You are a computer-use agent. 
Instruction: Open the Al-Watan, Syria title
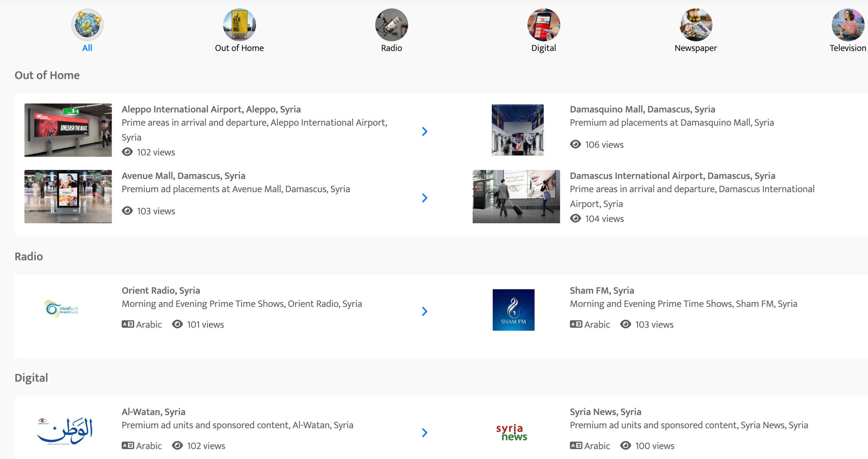[153, 412]
